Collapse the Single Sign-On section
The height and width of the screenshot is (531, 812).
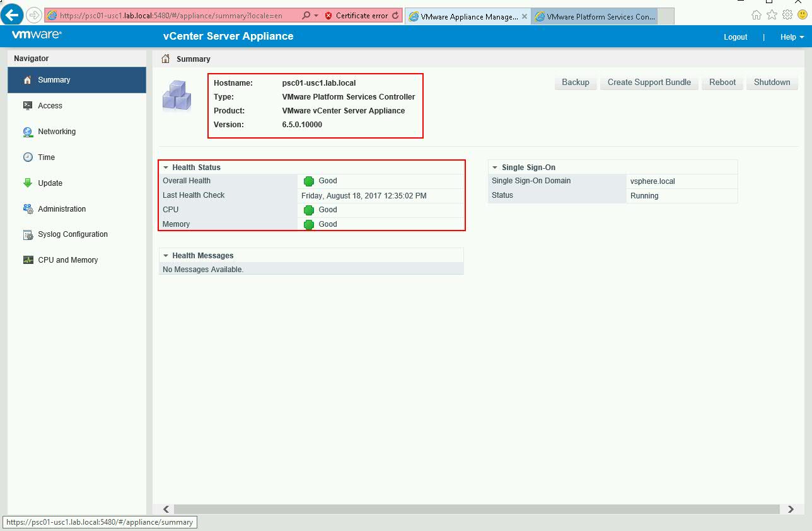[x=495, y=168]
